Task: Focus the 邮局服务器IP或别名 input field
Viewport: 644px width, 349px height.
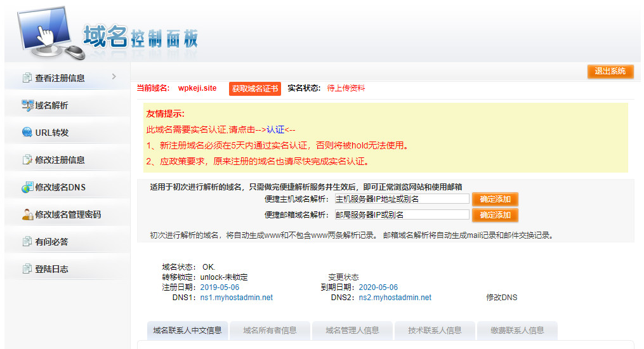Action: coord(402,214)
